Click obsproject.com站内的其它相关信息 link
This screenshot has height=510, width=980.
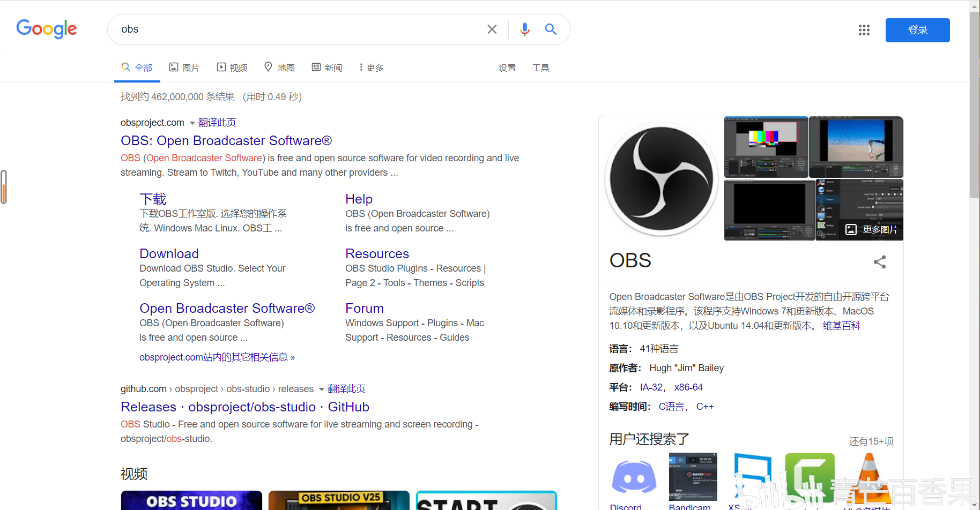pyautogui.click(x=217, y=357)
